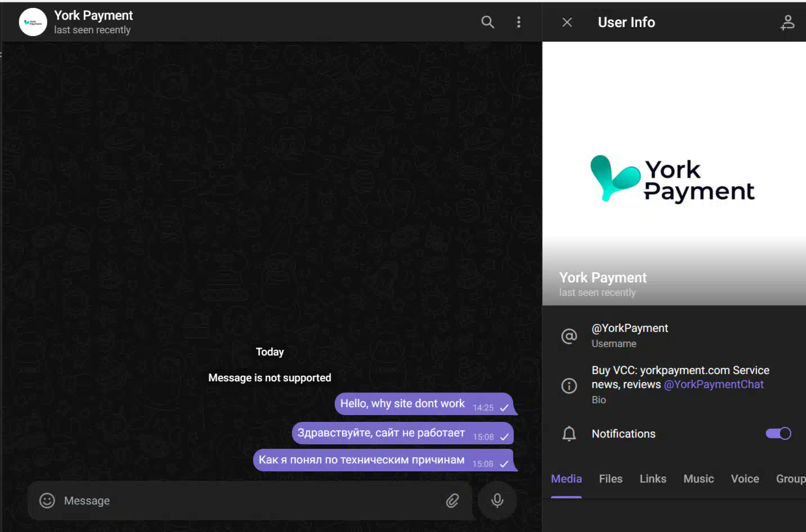This screenshot has width=806, height=532.
Task: Click the York Payment avatar in chat header
Action: click(x=33, y=22)
